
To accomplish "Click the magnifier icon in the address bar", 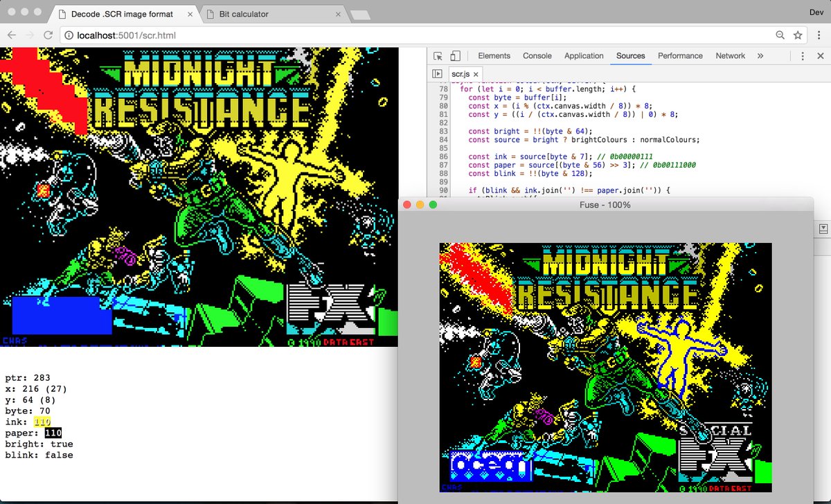I will (780, 35).
